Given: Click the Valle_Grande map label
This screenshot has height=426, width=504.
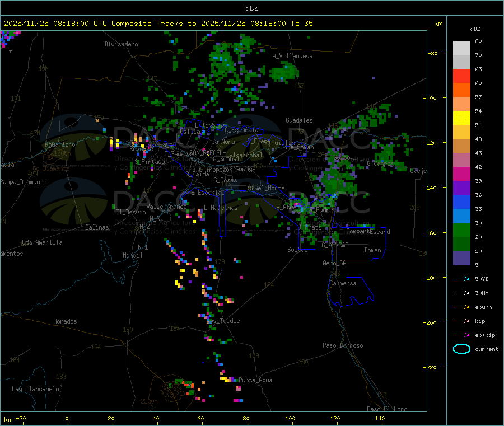Looking at the screenshot, I should point(166,207).
